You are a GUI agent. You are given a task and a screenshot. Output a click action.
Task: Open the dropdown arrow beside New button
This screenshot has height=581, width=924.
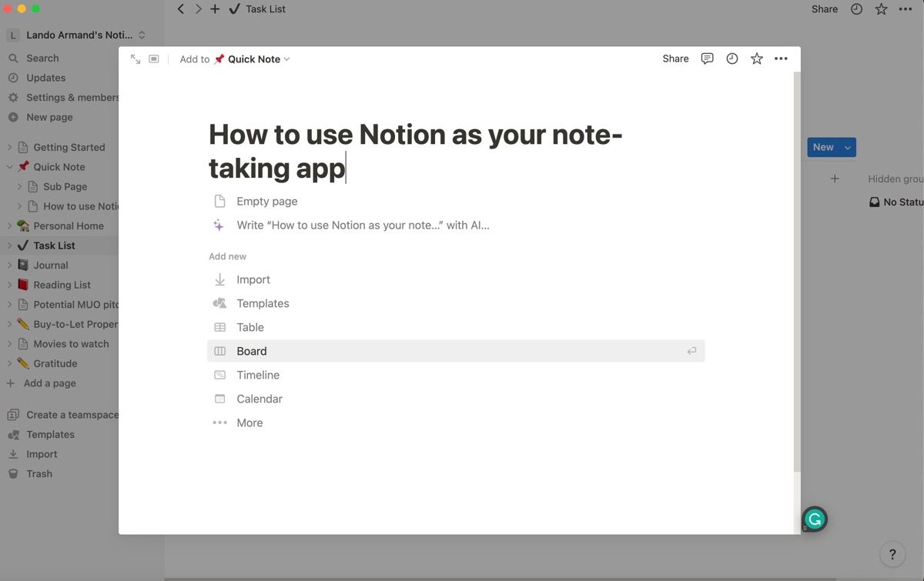(x=848, y=147)
